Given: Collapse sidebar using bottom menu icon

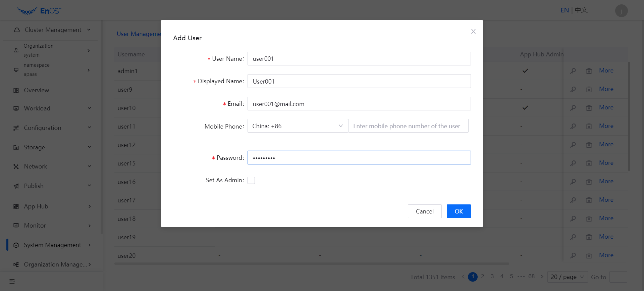Looking at the screenshot, I should [x=12, y=281].
